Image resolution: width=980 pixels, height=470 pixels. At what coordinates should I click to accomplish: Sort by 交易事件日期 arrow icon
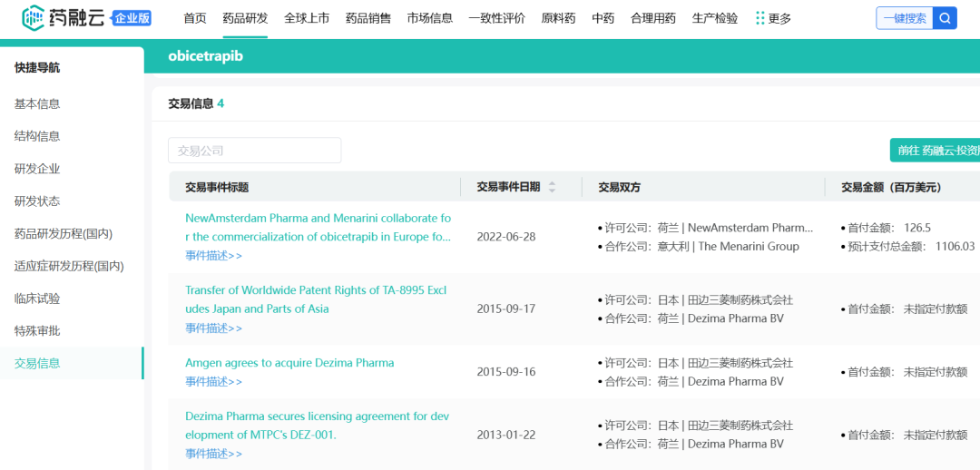pyautogui.click(x=552, y=187)
